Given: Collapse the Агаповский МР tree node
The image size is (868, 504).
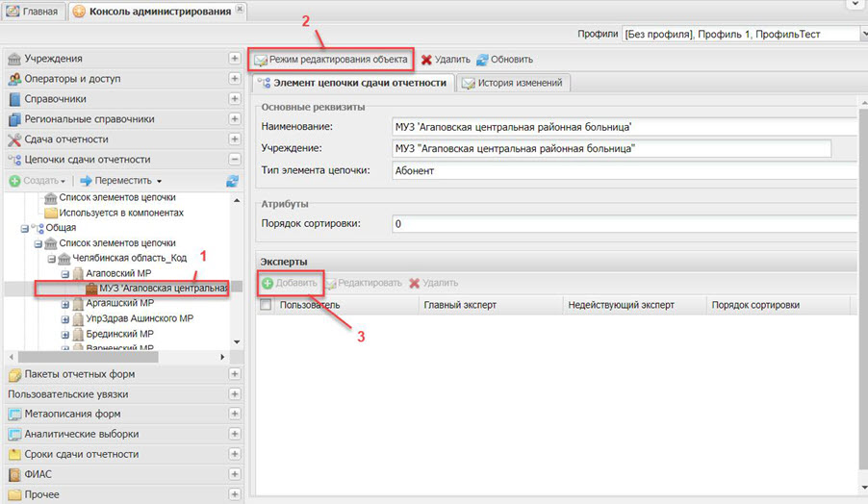Looking at the screenshot, I should (66, 273).
